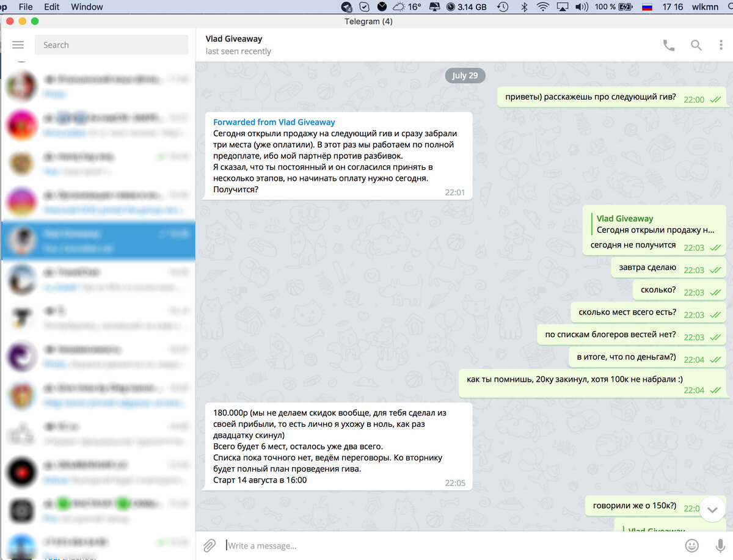Open the Window menu

click(x=87, y=7)
